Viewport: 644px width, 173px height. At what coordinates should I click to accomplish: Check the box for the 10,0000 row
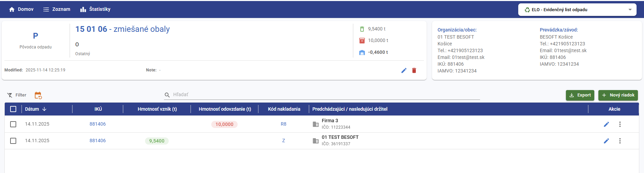tap(13, 124)
